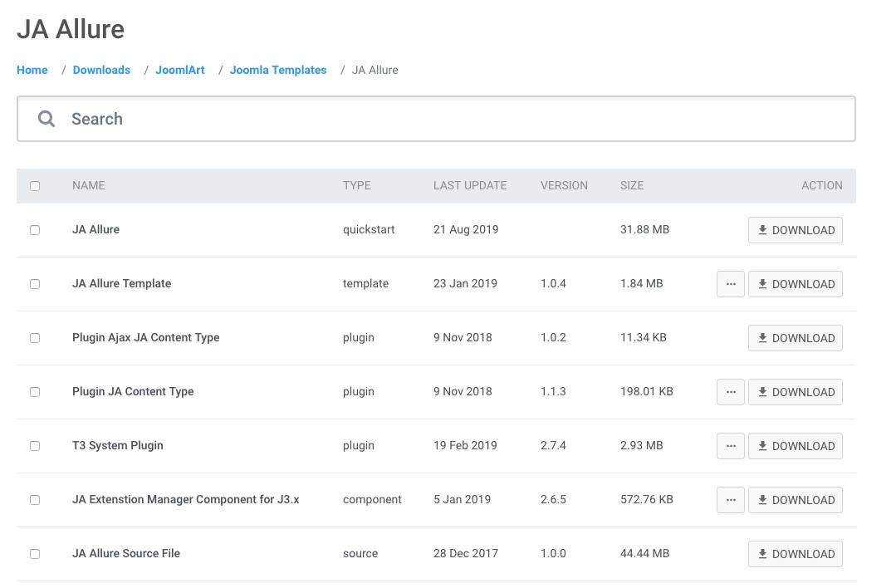Check the JA Allure quickstart row checkbox
The height and width of the screenshot is (588, 896).
pyautogui.click(x=35, y=230)
